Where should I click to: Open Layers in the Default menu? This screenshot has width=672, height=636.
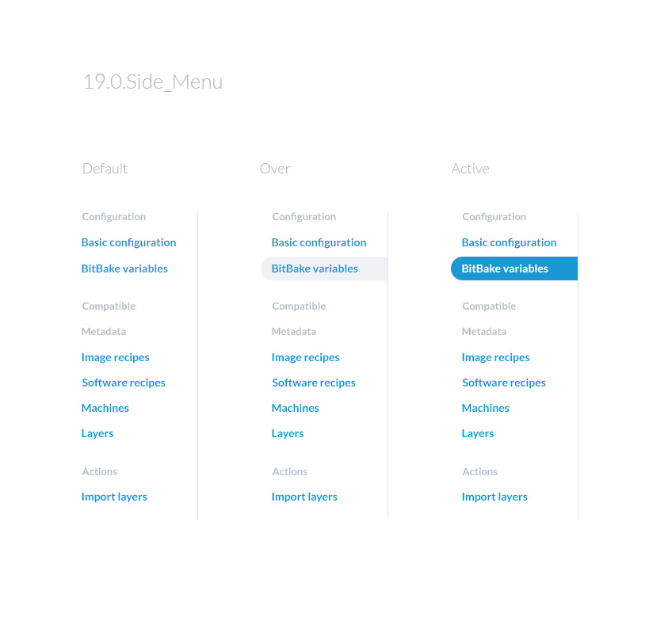click(x=97, y=433)
